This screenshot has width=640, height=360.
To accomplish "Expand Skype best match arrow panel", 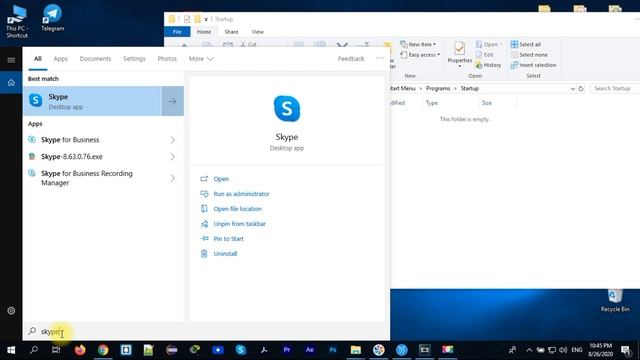I will click(x=172, y=101).
